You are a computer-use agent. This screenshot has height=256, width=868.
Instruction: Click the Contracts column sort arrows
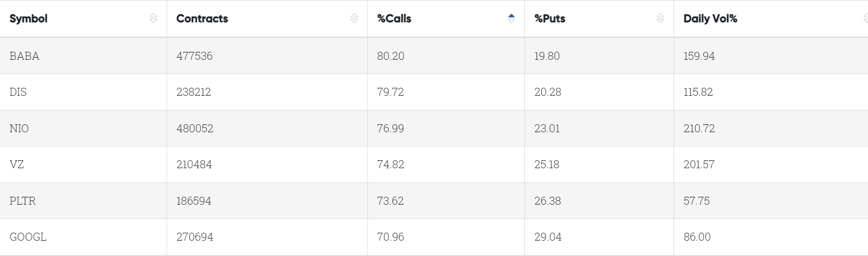click(354, 19)
